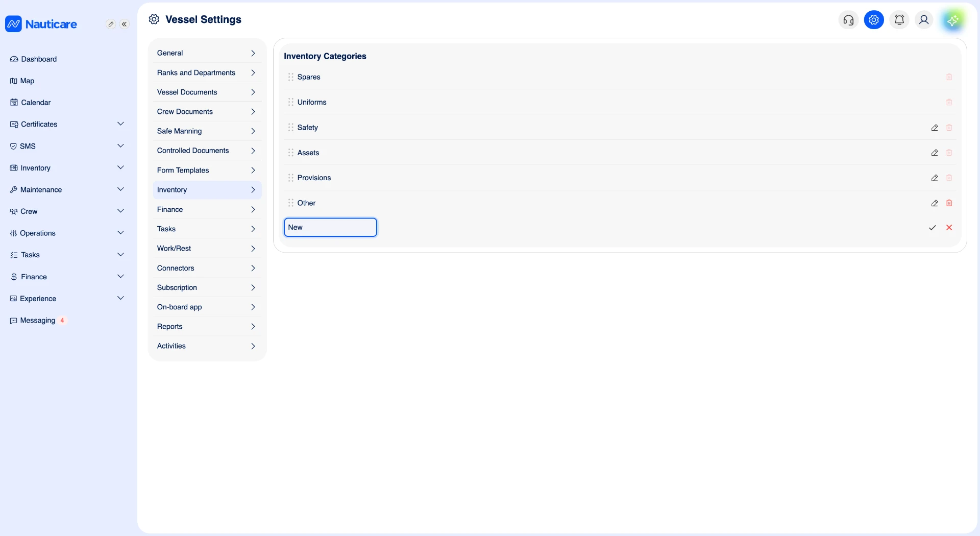Click the sidebar edit pencil icon

pyautogui.click(x=111, y=24)
